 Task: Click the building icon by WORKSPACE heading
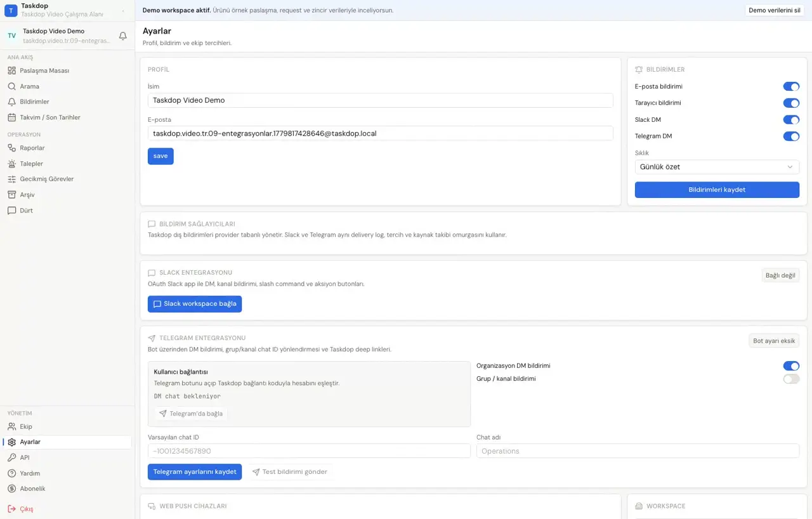[x=639, y=506]
